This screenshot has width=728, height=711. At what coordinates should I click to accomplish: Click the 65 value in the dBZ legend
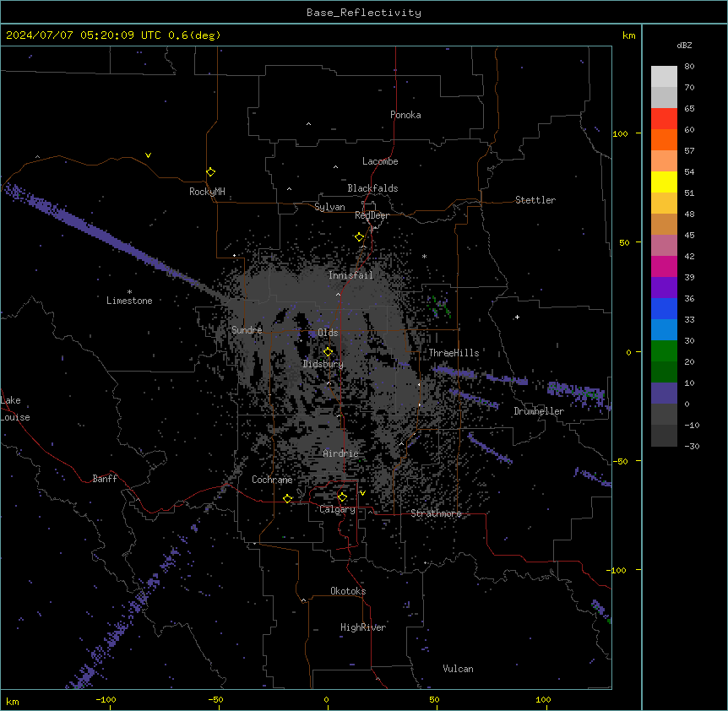tap(689, 109)
